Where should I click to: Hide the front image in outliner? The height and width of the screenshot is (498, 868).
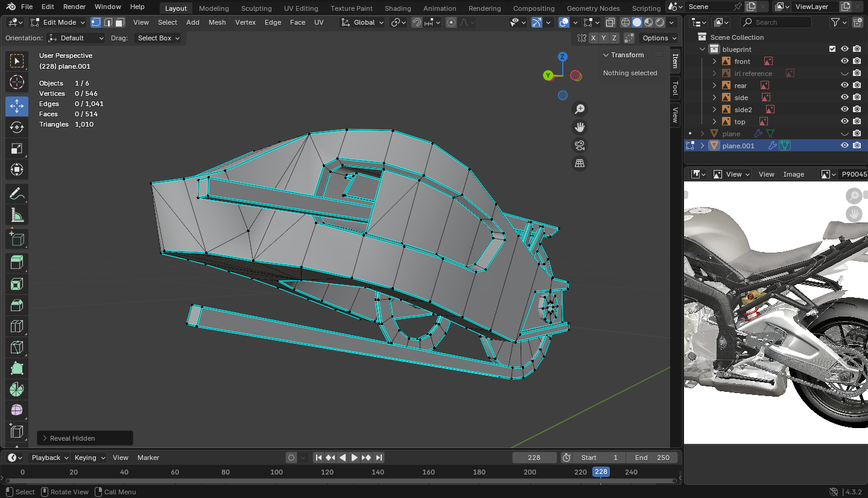[x=844, y=61]
